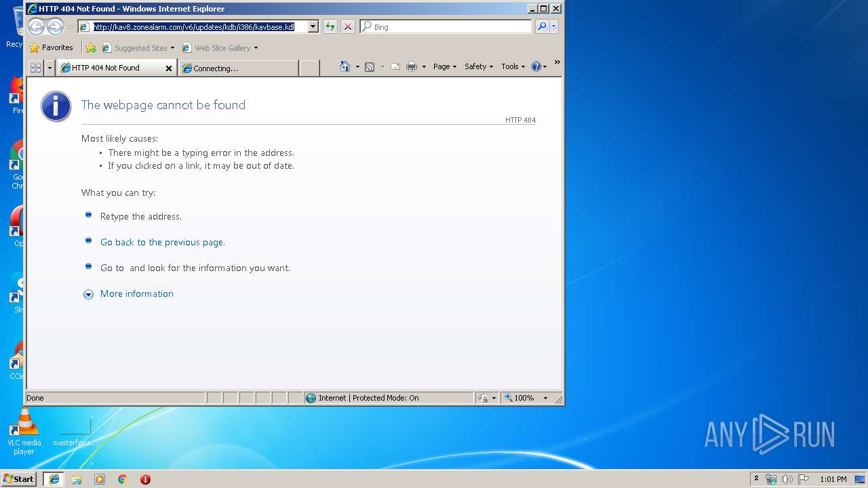Open Web Slice Gallery link
The image size is (868, 488).
220,48
